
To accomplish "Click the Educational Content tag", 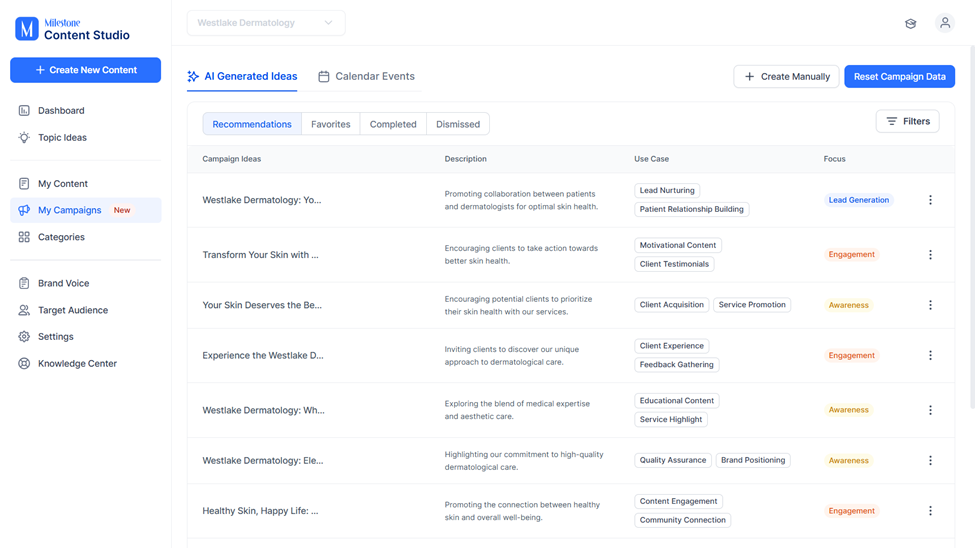I will point(677,401).
